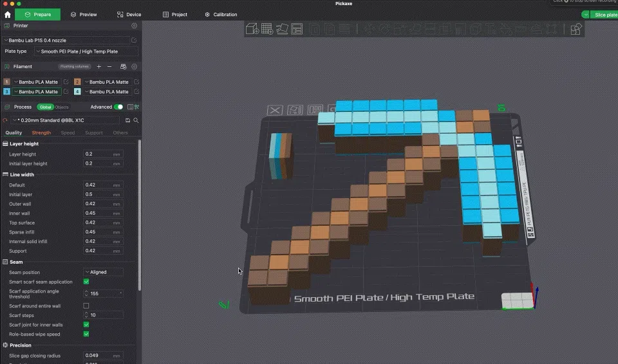Edit filament 1 preset icon
Screen dimensions: 618x364
(66, 82)
